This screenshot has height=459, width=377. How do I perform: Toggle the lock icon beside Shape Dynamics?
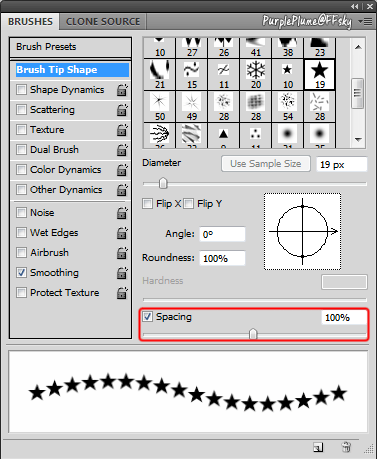122,90
